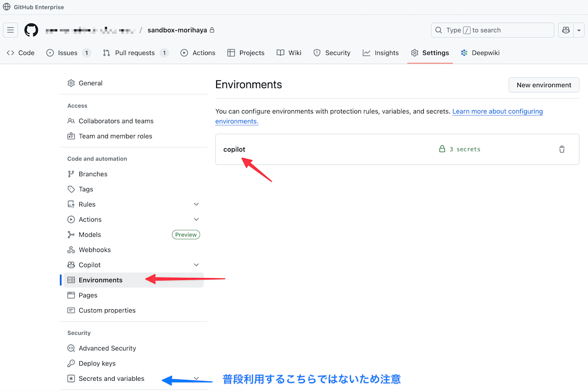Select Environments in the sidebar
The height and width of the screenshot is (392, 588).
coord(134,280)
